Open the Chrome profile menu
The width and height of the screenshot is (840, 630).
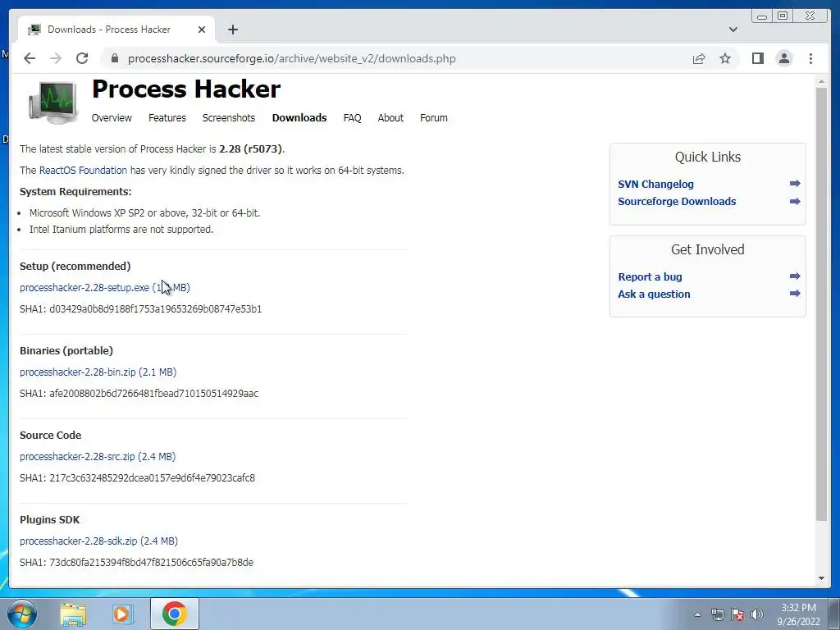tap(783, 58)
